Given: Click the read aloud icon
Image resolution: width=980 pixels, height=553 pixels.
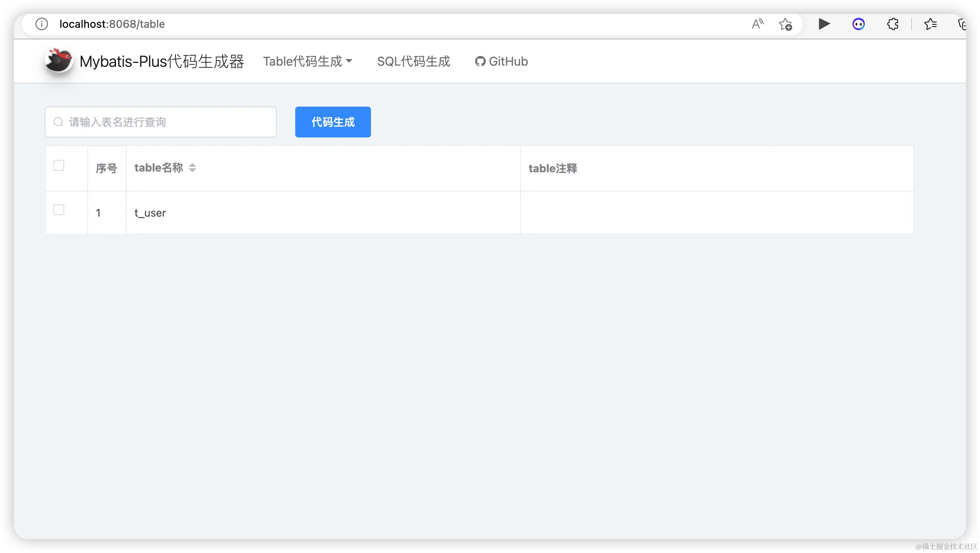Looking at the screenshot, I should (x=757, y=24).
